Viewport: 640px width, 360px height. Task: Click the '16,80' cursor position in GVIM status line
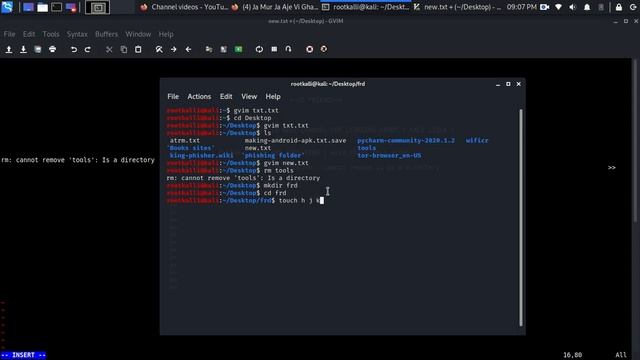(572, 355)
